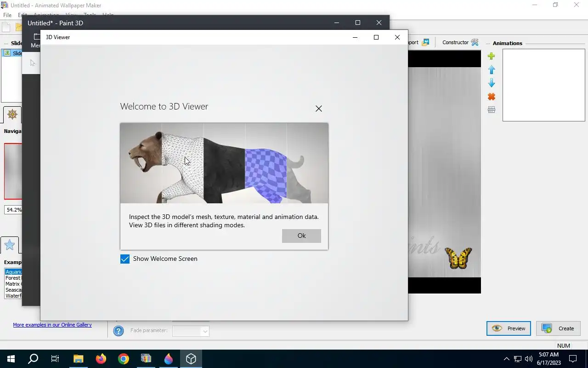588x368 pixels.
Task: Switch to the star Examples tab
Action: (x=10, y=245)
